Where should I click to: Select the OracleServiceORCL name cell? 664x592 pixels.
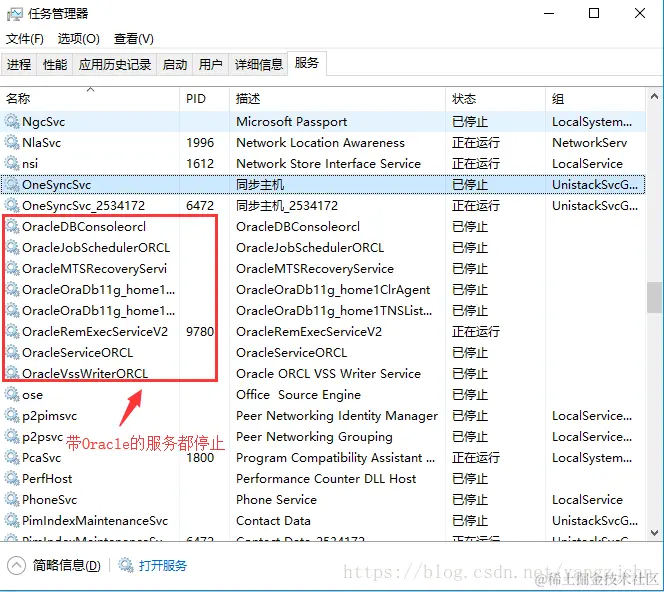coord(77,352)
